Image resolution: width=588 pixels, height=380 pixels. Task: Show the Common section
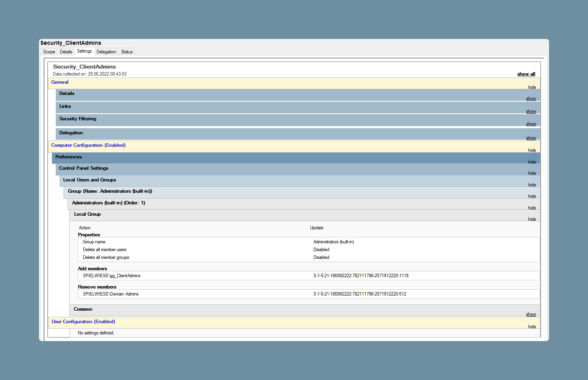click(x=531, y=314)
